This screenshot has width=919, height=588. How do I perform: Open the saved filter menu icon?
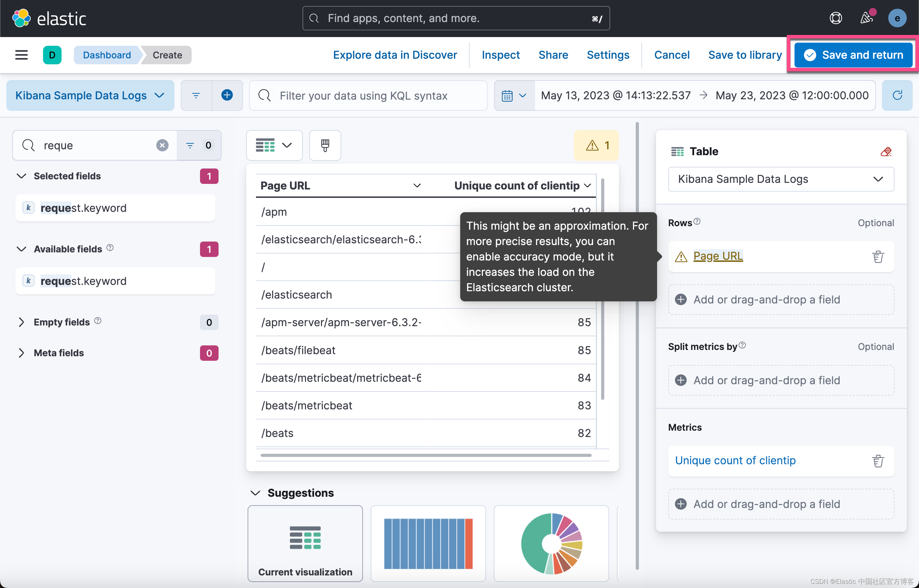pyautogui.click(x=196, y=95)
